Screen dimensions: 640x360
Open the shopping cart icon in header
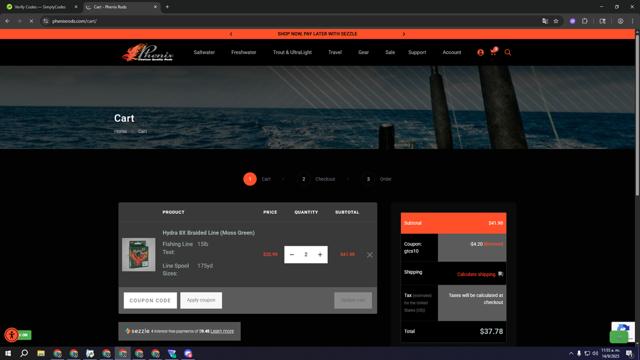(493, 51)
